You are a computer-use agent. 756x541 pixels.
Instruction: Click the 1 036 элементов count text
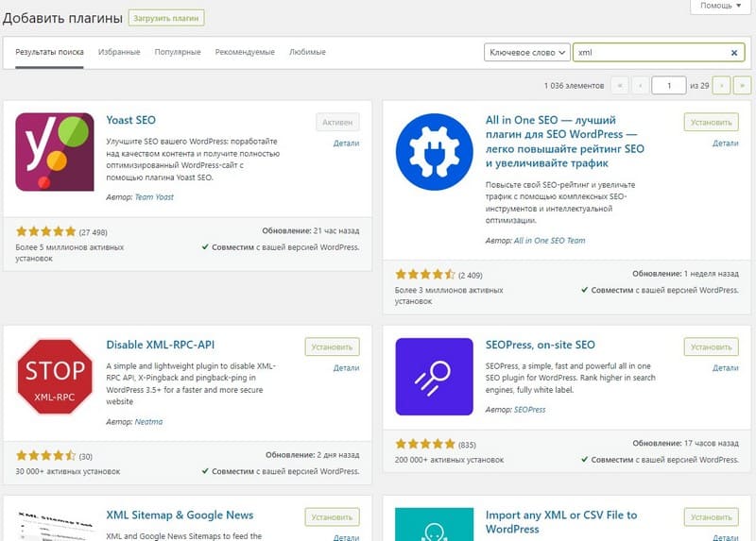coord(574,86)
